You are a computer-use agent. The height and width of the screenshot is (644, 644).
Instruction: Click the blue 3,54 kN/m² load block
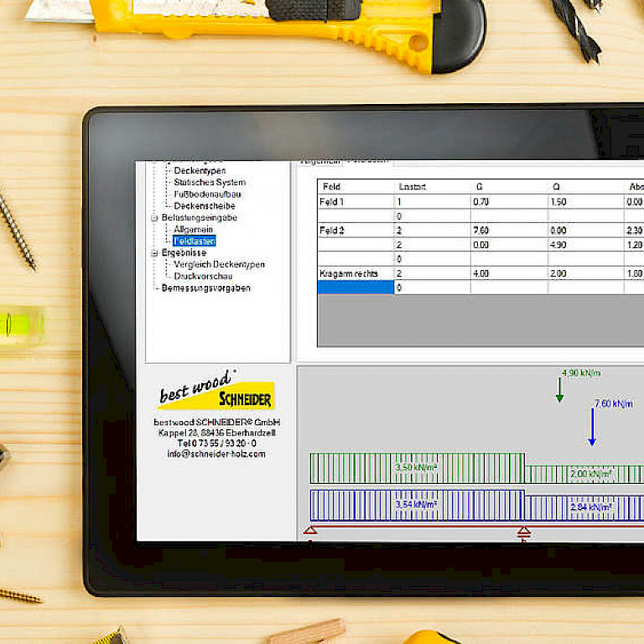[418, 505]
